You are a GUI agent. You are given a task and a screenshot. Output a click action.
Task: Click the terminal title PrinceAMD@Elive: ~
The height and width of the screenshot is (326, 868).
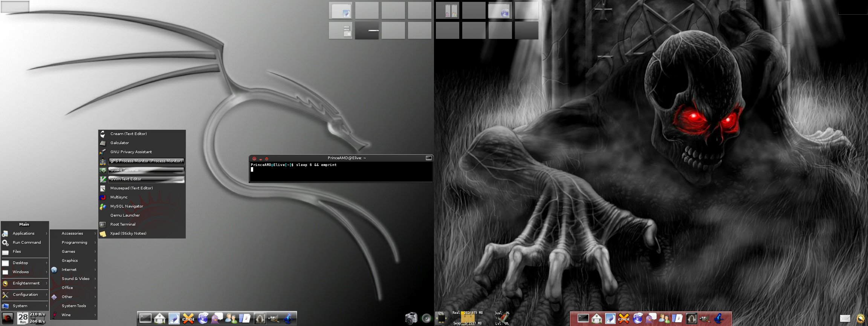click(347, 158)
